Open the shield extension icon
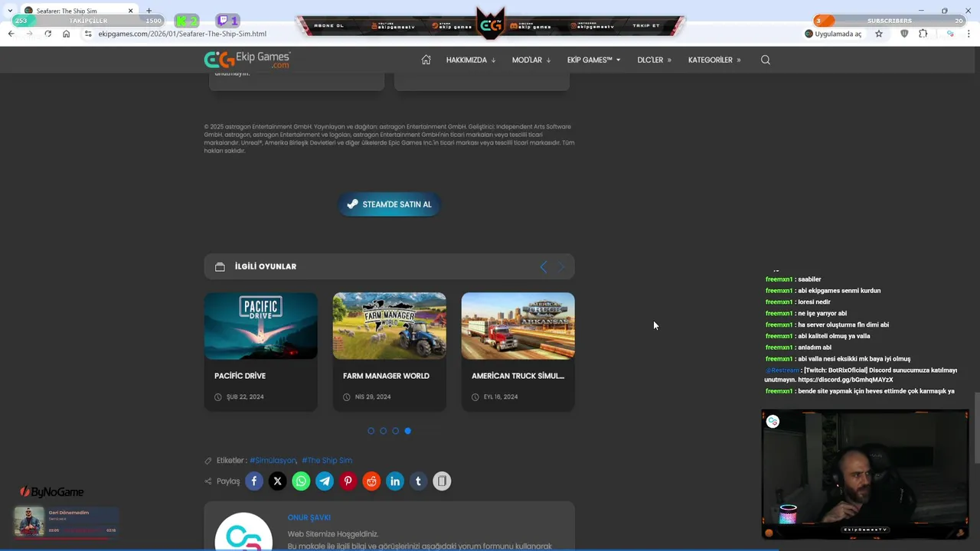 point(904,34)
